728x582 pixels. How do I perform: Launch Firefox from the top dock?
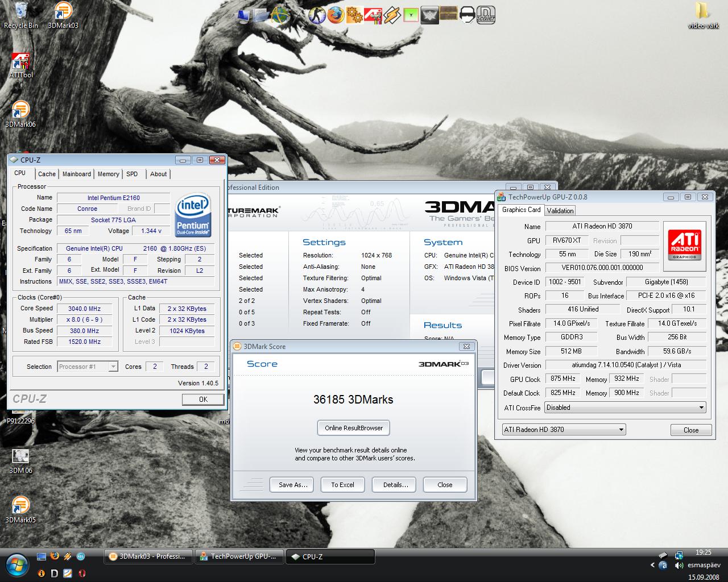click(x=336, y=15)
